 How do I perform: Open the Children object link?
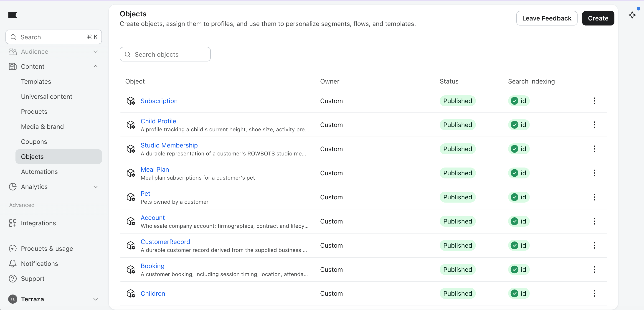(x=153, y=294)
